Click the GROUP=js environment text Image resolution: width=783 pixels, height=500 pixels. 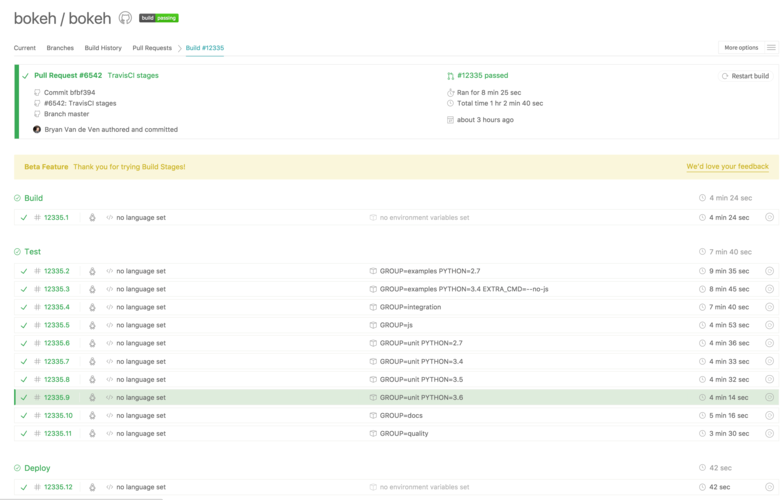coord(396,325)
